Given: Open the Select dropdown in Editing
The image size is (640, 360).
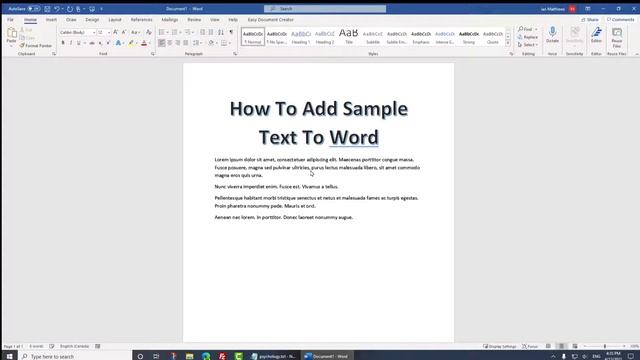Looking at the screenshot, I should click(x=528, y=45).
